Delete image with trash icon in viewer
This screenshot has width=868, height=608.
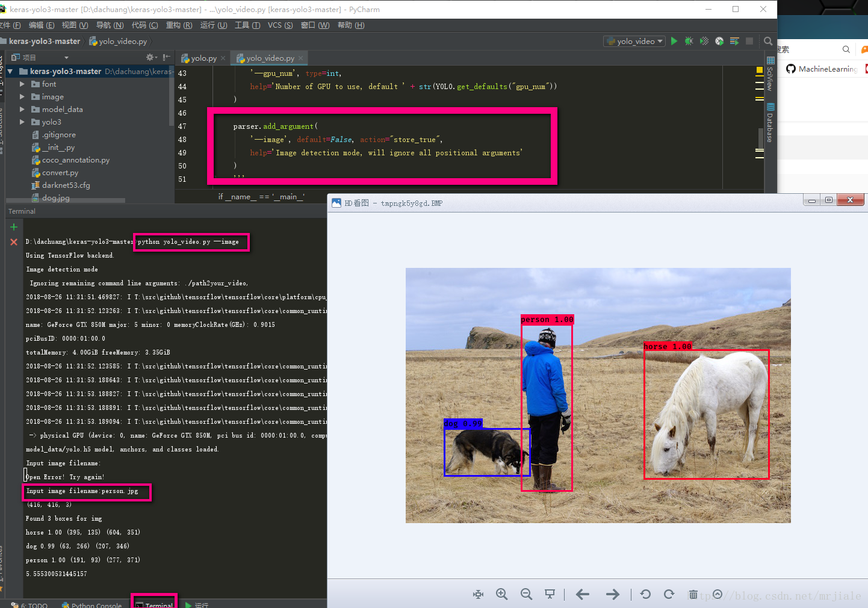(x=693, y=594)
